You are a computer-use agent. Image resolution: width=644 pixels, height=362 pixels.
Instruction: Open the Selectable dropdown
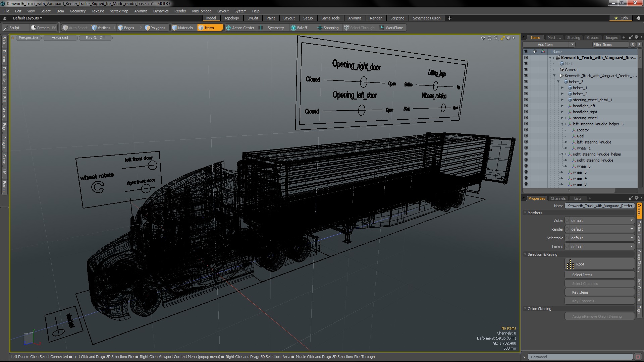(x=600, y=238)
